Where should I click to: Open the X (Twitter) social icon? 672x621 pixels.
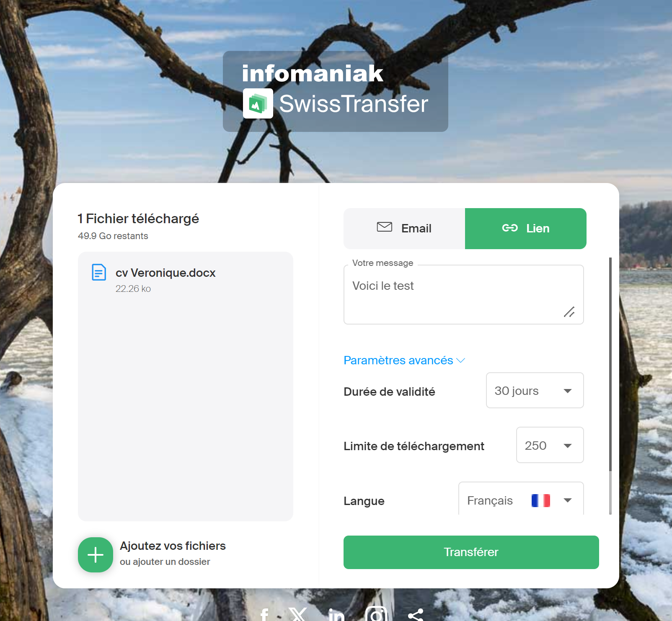298,614
